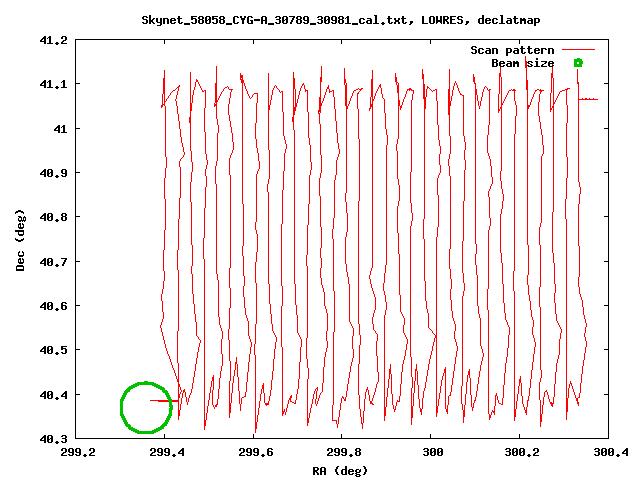Click the 40.4 Dec tick label
This screenshot has width=640, height=480.
(53, 395)
